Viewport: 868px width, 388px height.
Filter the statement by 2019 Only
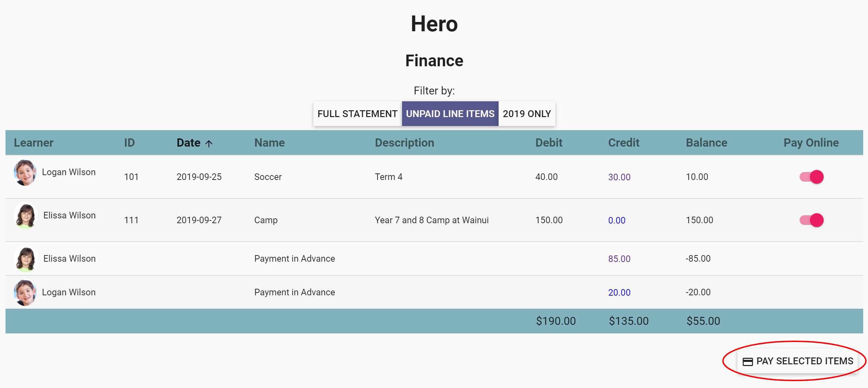point(527,114)
